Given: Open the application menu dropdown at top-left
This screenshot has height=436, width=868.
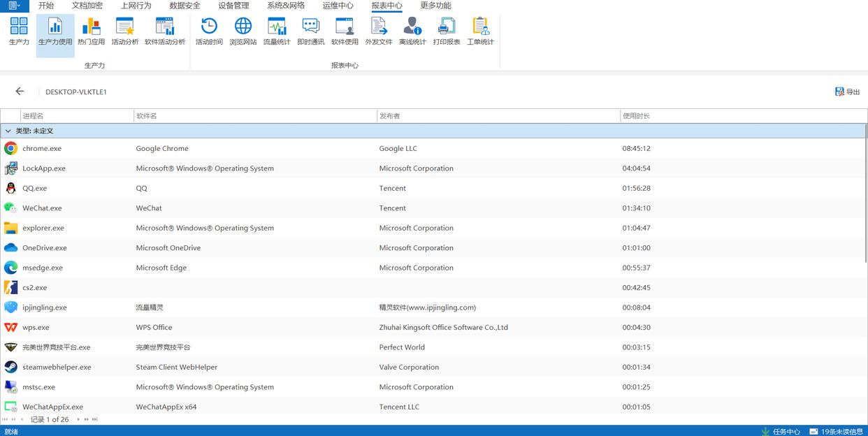Looking at the screenshot, I should [14, 6].
